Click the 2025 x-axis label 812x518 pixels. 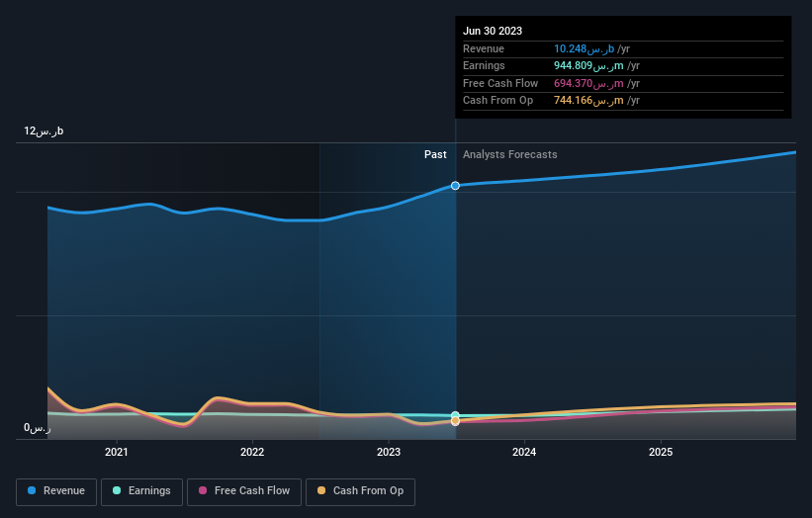(661, 453)
